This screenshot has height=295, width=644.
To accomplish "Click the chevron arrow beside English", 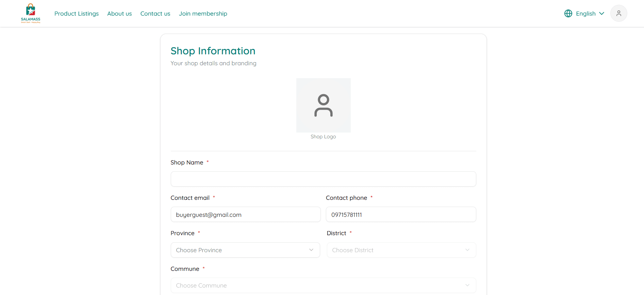I will pos(601,14).
